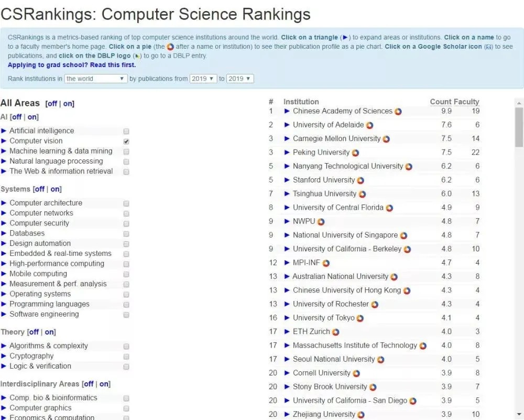View Cornell University pie chart icon
Viewport: 524px width, 420px height.
(x=356, y=373)
